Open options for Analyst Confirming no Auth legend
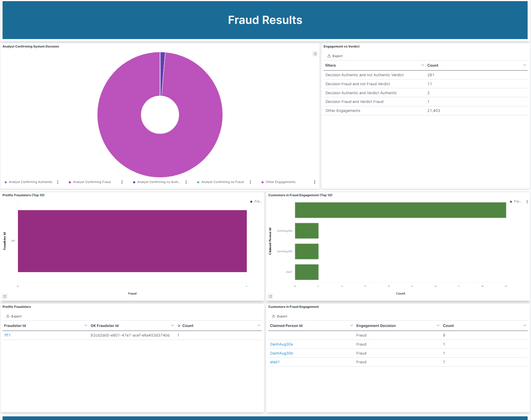This screenshot has width=531, height=420. pyautogui.click(x=186, y=182)
